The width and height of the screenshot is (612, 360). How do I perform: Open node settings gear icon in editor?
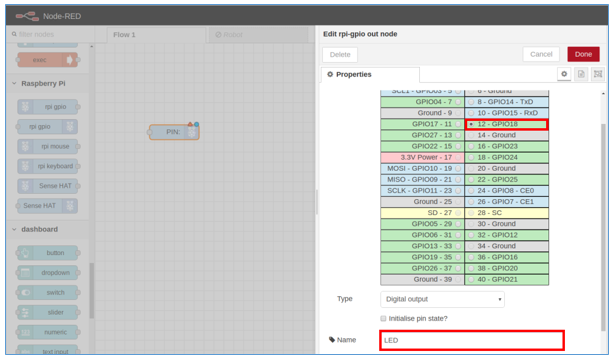click(564, 74)
